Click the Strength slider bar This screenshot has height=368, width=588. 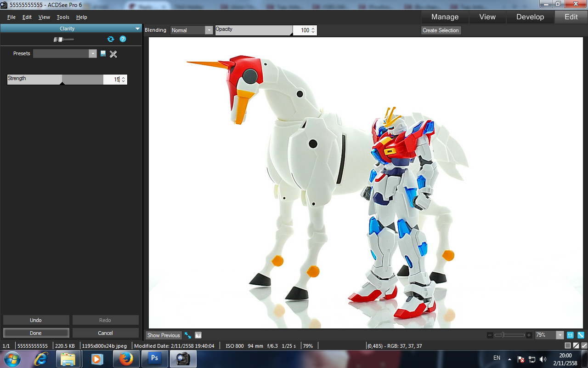55,80
